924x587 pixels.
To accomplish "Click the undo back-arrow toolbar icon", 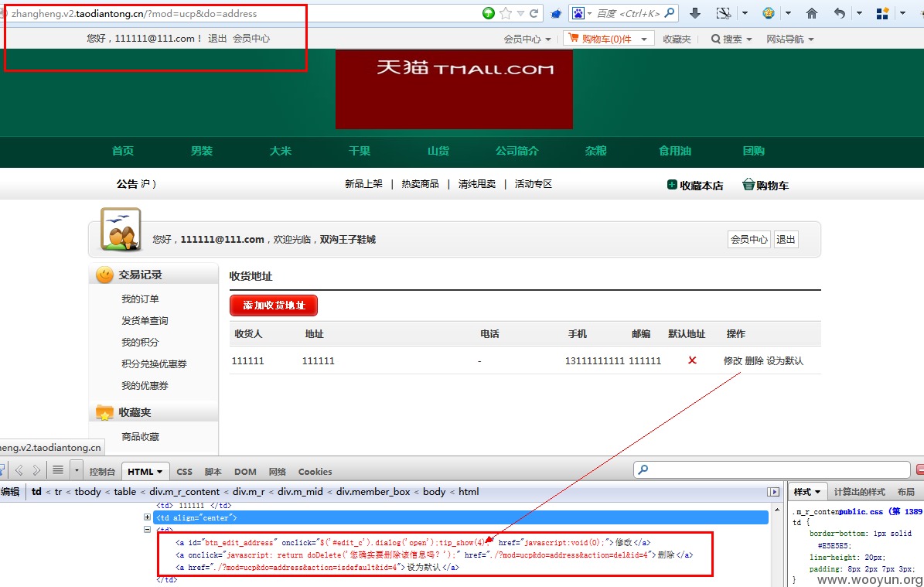I will 840,13.
